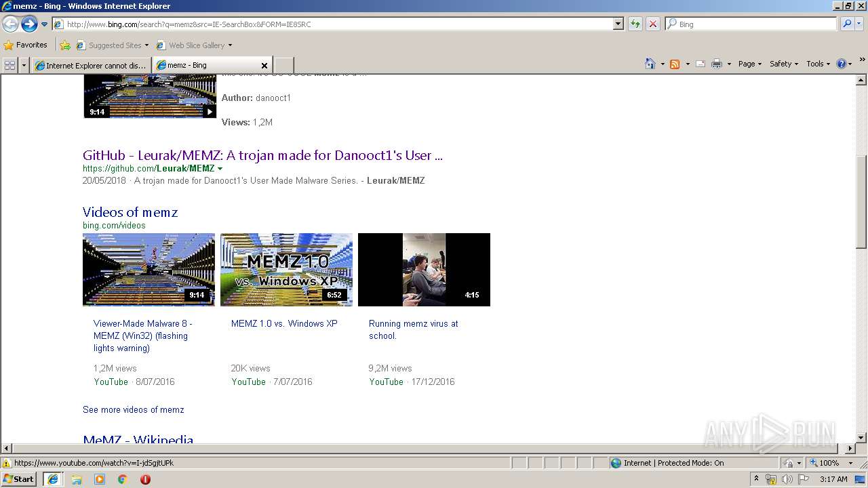Image resolution: width=868 pixels, height=488 pixels.
Task: Open the Web Slice Gallery dropdown arrow
Action: [230, 45]
